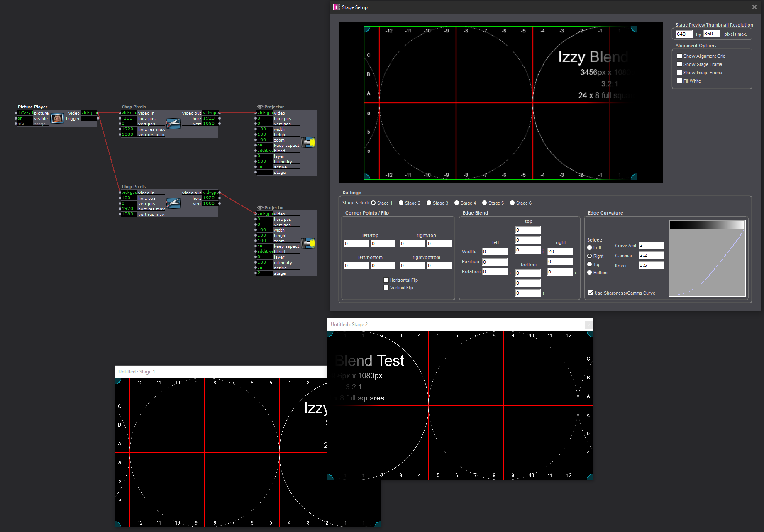Click first right/bottom corner point field
The image size is (764, 532).
412,266
